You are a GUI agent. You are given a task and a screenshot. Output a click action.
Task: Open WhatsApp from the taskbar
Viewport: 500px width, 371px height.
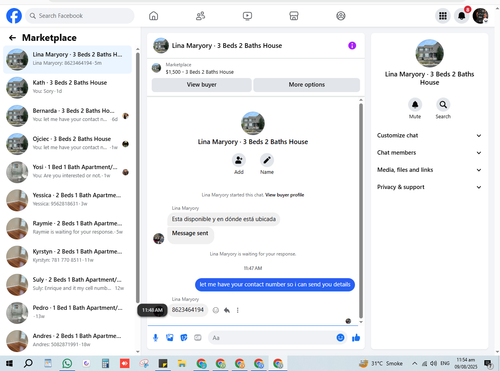[67, 363]
